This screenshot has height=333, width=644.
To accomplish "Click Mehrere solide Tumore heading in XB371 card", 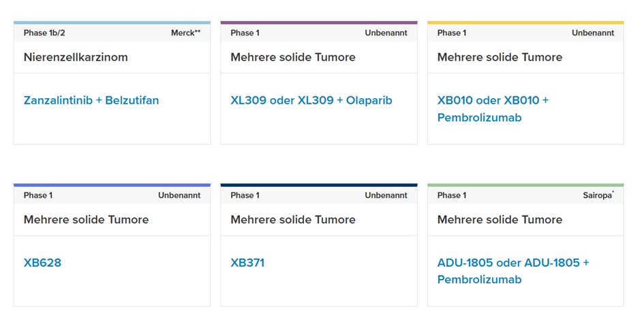I will 293,220.
